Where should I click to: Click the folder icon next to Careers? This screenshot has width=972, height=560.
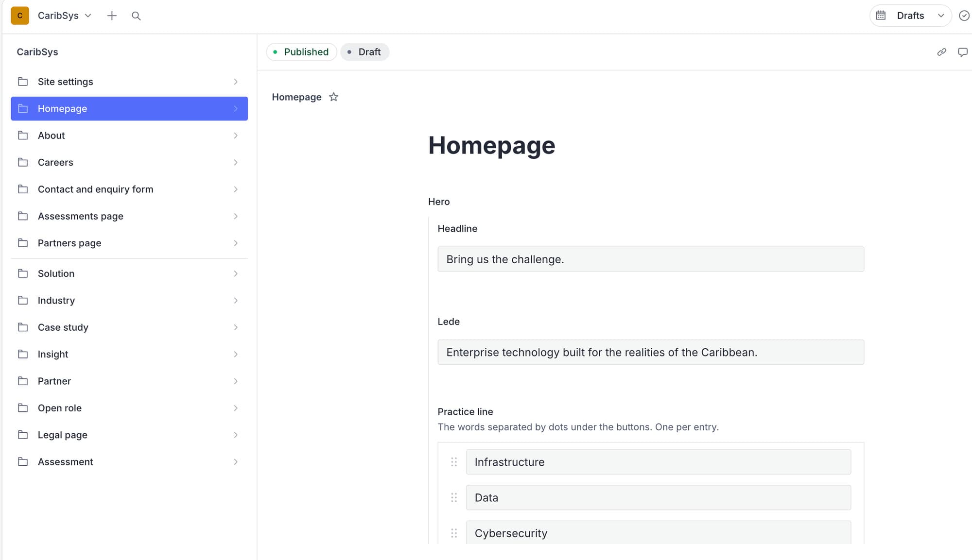pos(23,162)
